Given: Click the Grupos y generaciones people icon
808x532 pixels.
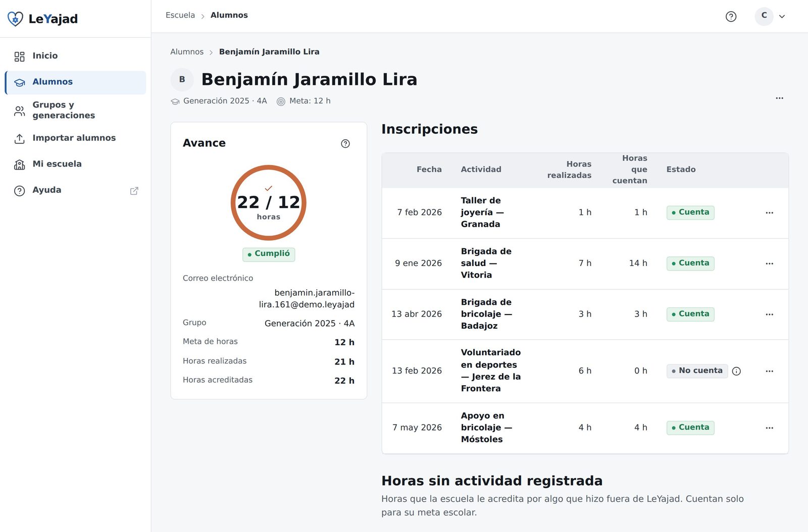Looking at the screenshot, I should coord(19,111).
